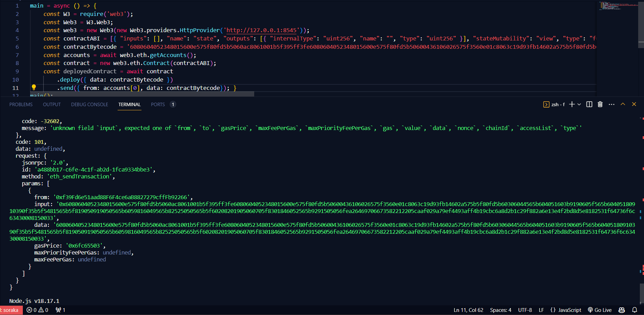Image resolution: width=644 pixels, height=315 pixels.
Task: Open the PROBLEMS tab
Action: click(21, 104)
